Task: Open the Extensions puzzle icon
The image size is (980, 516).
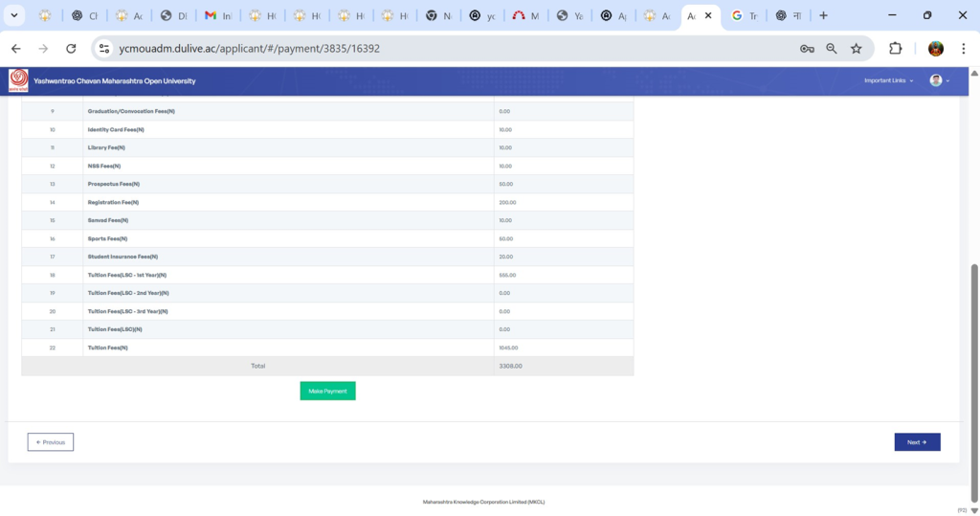Action: [x=896, y=49]
